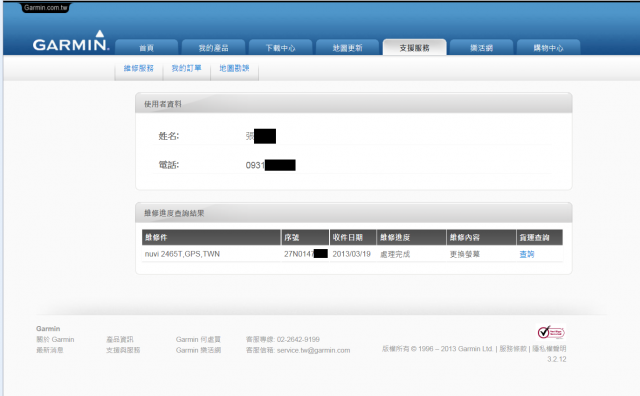640x396 pixels.
Task: Open the 下載中心 tab
Action: point(280,48)
